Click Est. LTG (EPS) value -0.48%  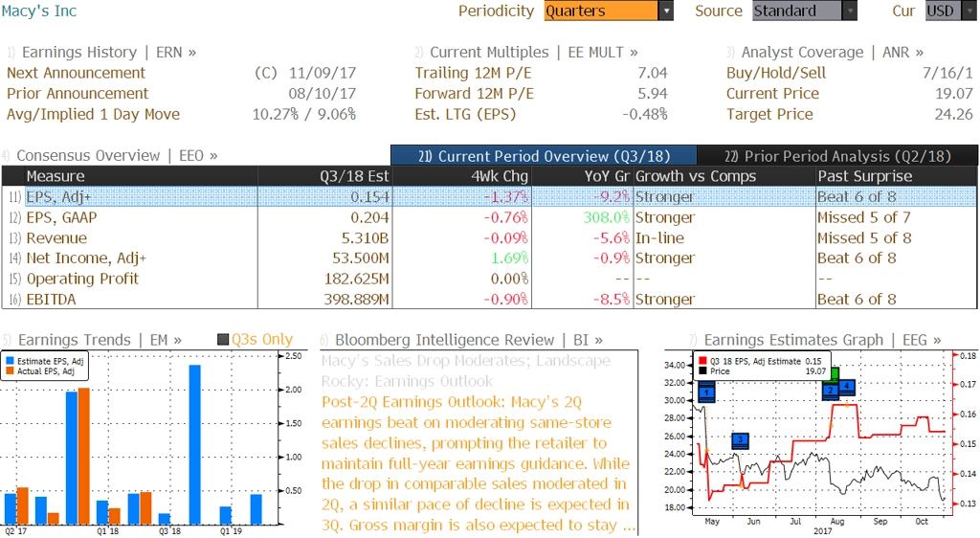(645, 114)
